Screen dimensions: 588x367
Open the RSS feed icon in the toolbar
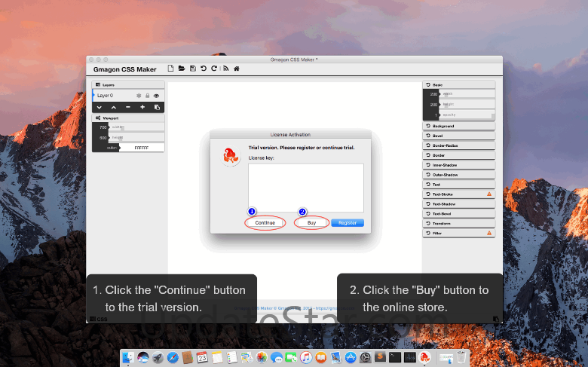tap(225, 69)
